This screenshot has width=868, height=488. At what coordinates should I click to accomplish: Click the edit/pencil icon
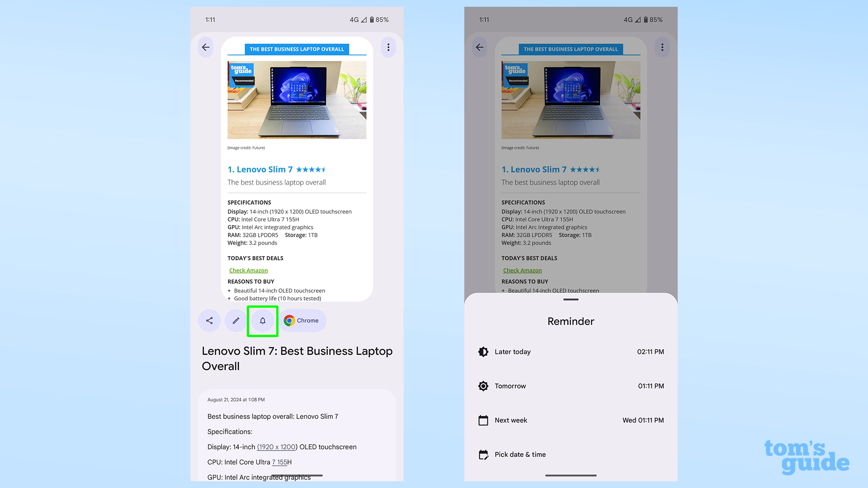tap(236, 320)
